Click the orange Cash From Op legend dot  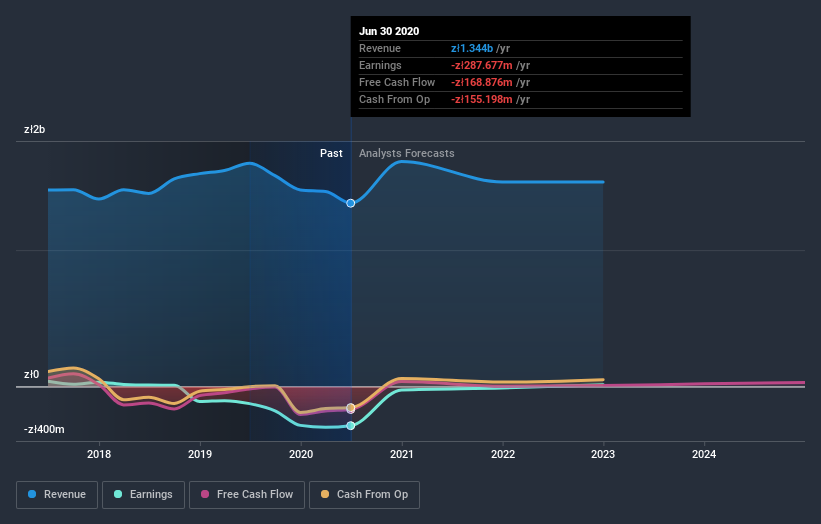pos(325,494)
